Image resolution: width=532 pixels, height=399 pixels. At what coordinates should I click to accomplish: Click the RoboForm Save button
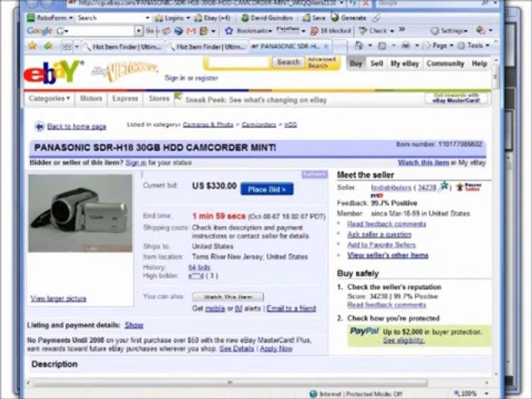pyautogui.click(x=314, y=18)
